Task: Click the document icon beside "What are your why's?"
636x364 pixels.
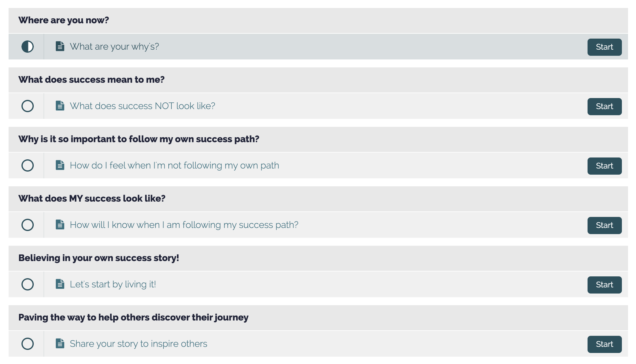Action: (60, 46)
